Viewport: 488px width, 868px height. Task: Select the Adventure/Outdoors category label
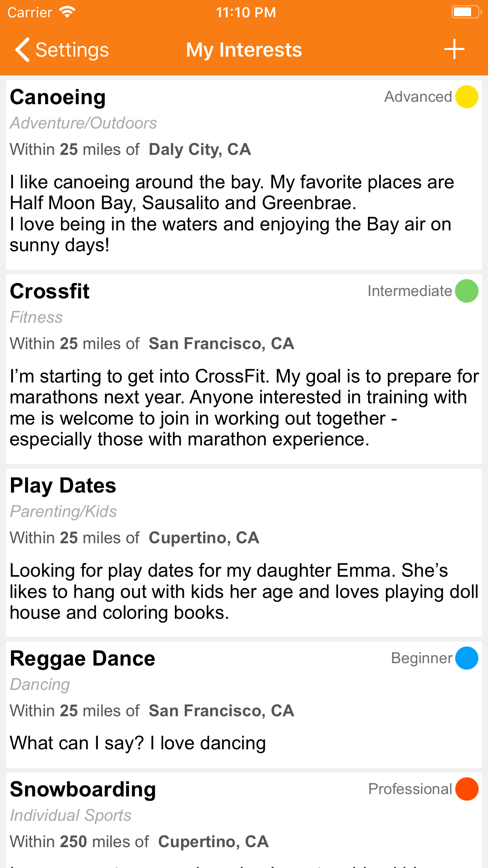(83, 123)
